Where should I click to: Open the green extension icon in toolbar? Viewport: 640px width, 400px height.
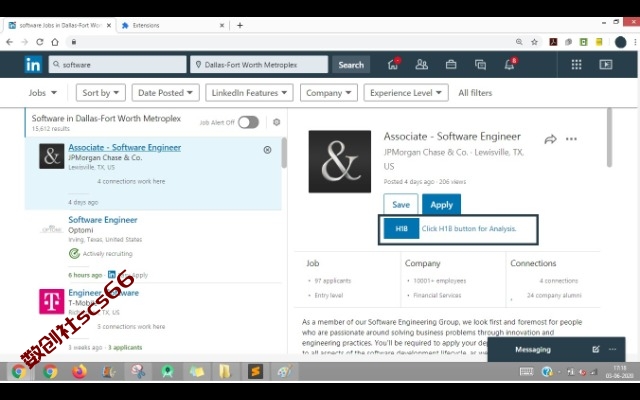click(584, 42)
